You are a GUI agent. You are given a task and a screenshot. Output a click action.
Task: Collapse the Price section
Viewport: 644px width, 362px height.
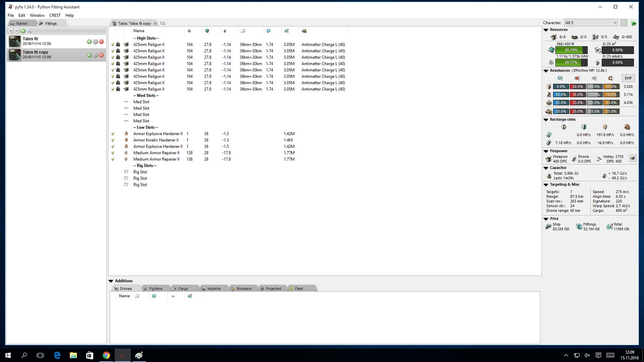point(546,219)
